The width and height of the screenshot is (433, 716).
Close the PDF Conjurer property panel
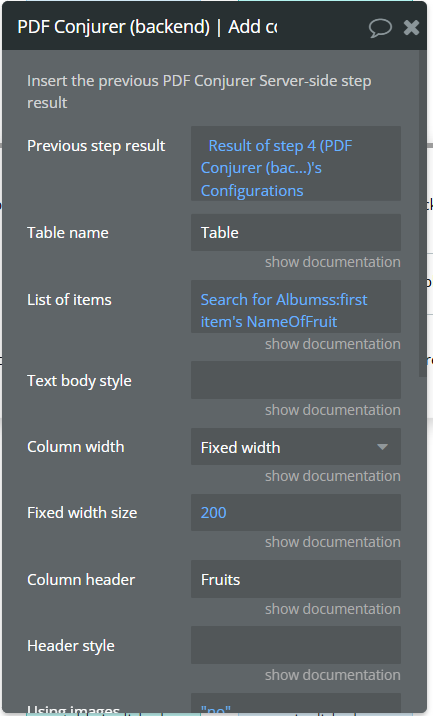411,27
